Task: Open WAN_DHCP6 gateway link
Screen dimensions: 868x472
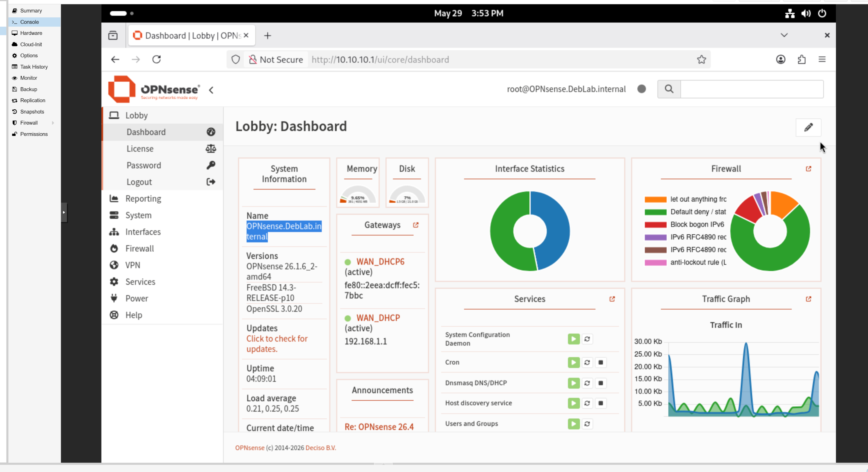Action: [x=380, y=262]
